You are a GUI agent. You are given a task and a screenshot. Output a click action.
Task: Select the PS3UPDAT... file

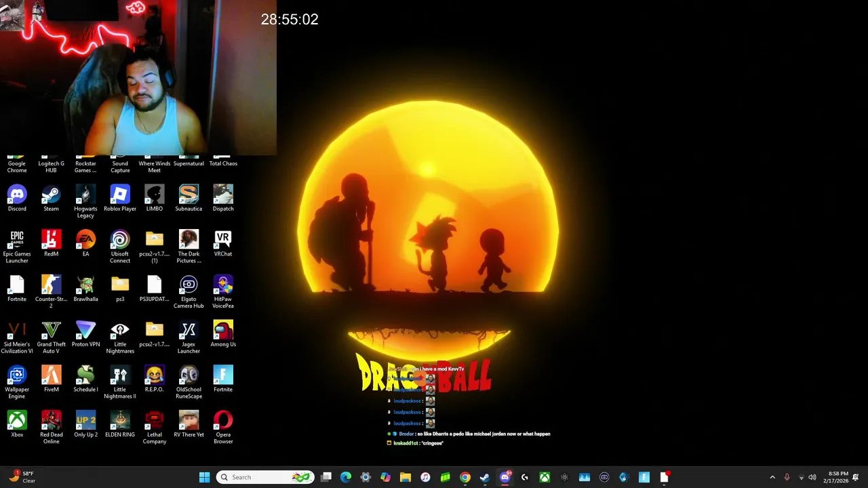pos(154,289)
